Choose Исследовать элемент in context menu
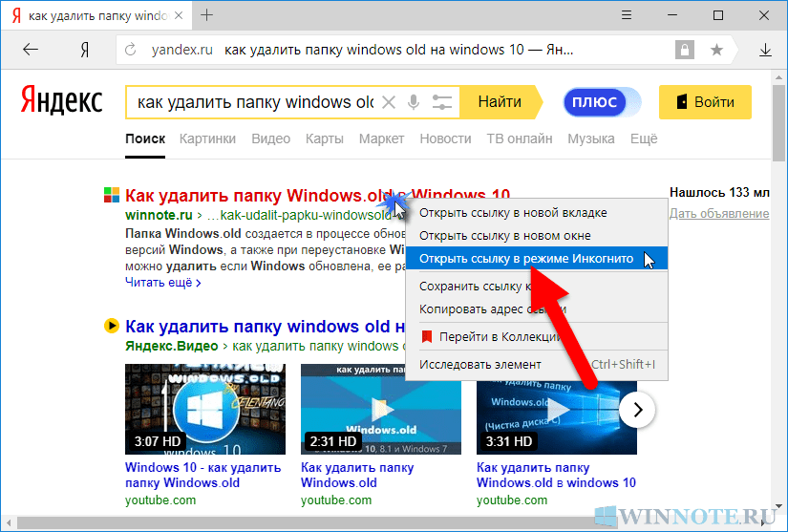Image resolution: width=788 pixels, height=532 pixels. click(480, 364)
